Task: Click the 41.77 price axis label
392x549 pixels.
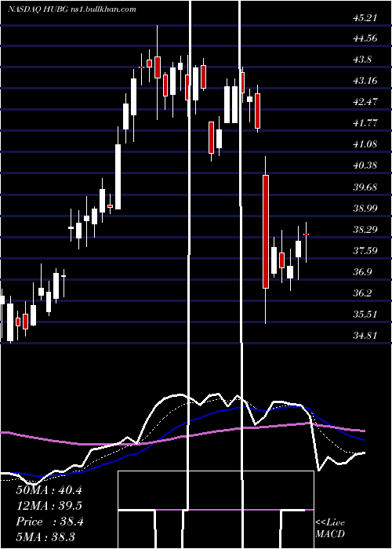Action: [x=365, y=122]
